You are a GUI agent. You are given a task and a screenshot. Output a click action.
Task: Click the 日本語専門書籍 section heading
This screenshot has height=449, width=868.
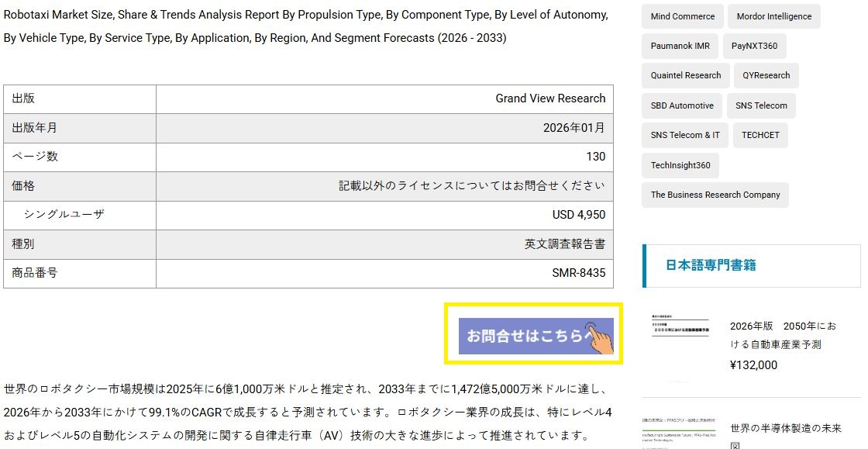[x=711, y=265]
